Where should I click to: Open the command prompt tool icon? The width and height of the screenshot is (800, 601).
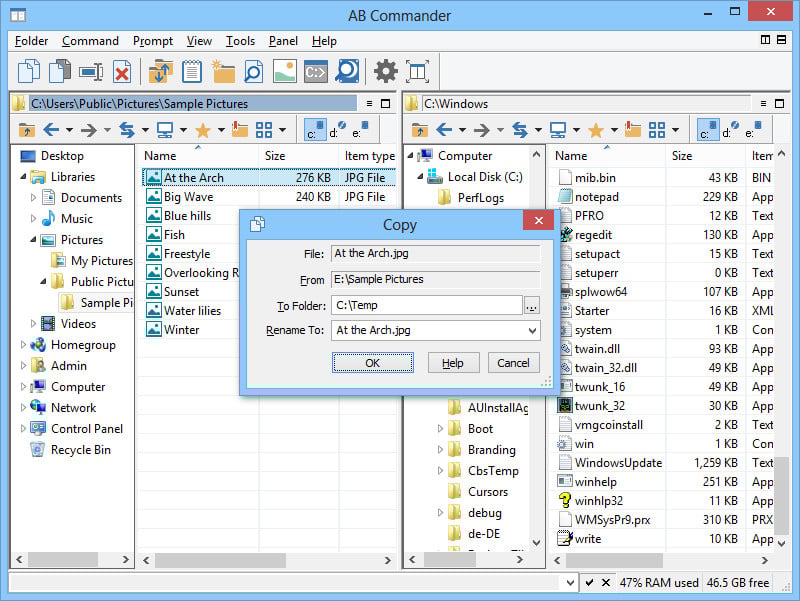click(315, 71)
